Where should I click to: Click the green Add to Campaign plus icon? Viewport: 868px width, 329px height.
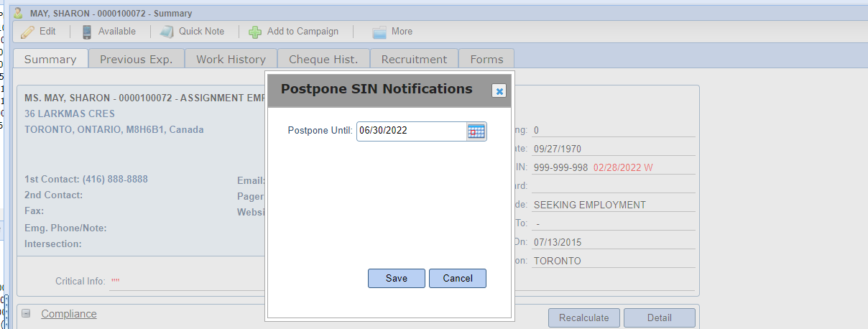[255, 32]
